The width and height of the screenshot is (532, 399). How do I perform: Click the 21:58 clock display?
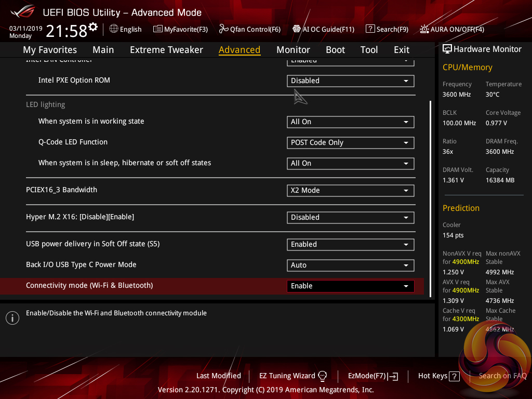pos(66,31)
